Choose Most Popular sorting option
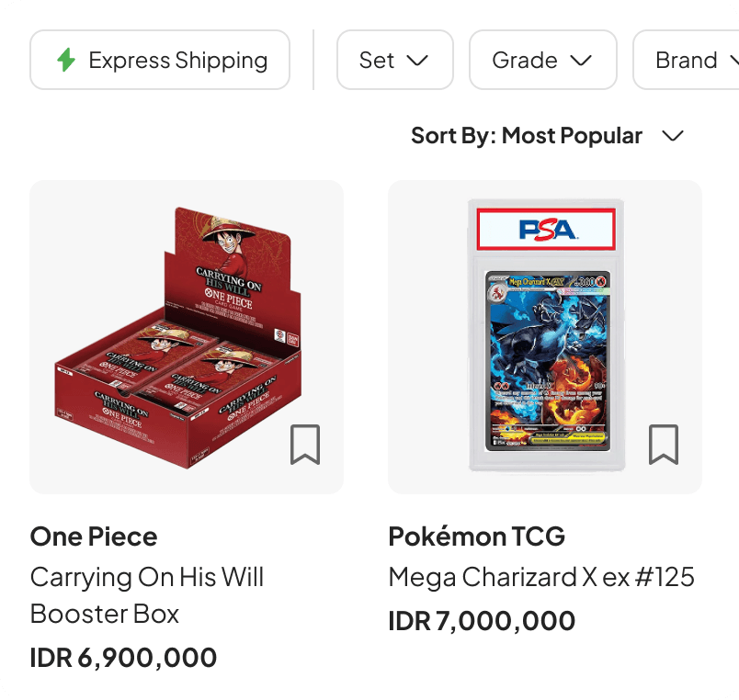This screenshot has width=739, height=700. pos(572,135)
